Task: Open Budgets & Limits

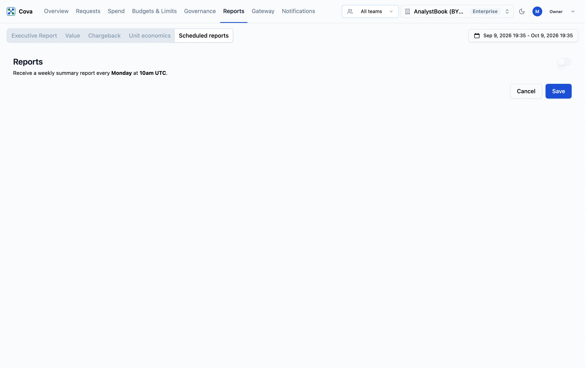Action: click(x=154, y=11)
